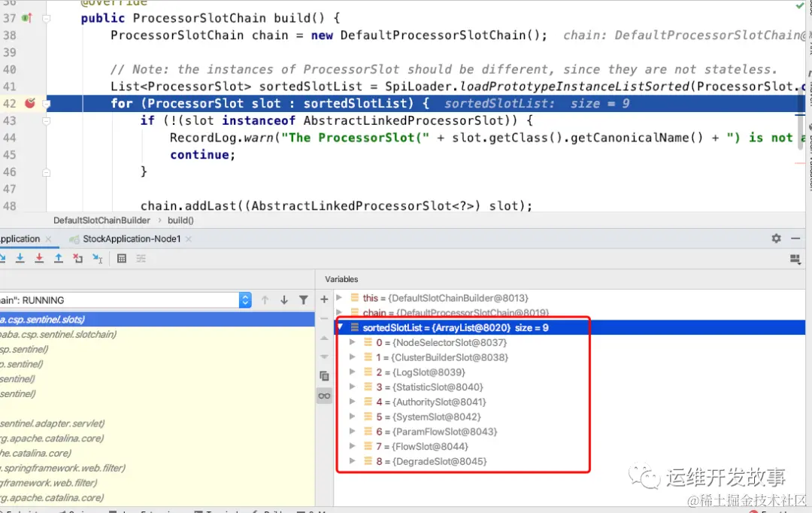Image resolution: width=812 pixels, height=513 pixels.
Task: Expand the StatisticSlot@8040 entry
Action: click(352, 387)
